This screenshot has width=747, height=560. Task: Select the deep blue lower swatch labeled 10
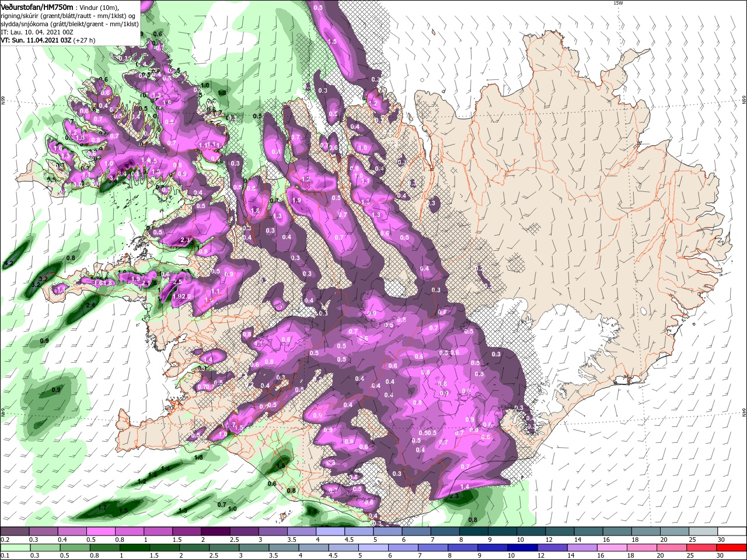(x=523, y=547)
